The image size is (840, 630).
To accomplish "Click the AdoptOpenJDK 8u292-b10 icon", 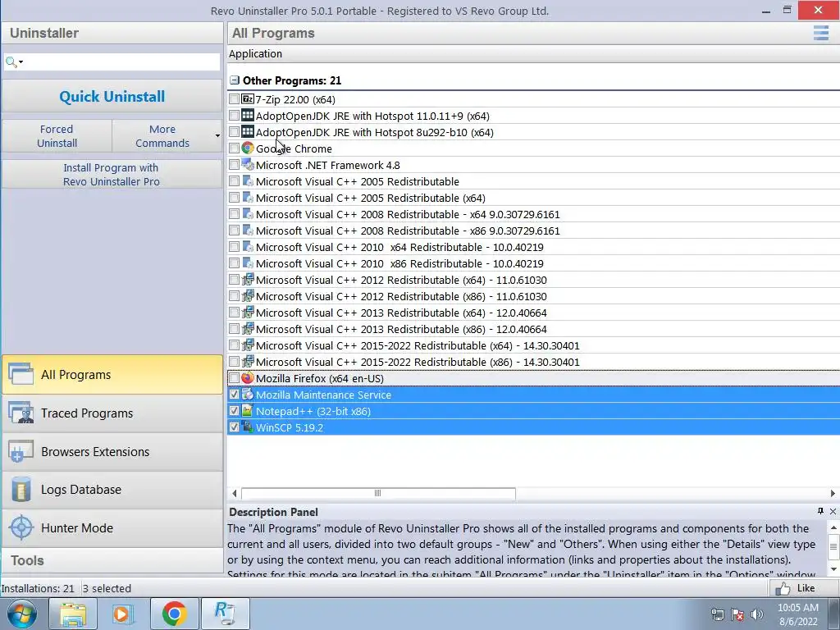I will pyautogui.click(x=248, y=132).
